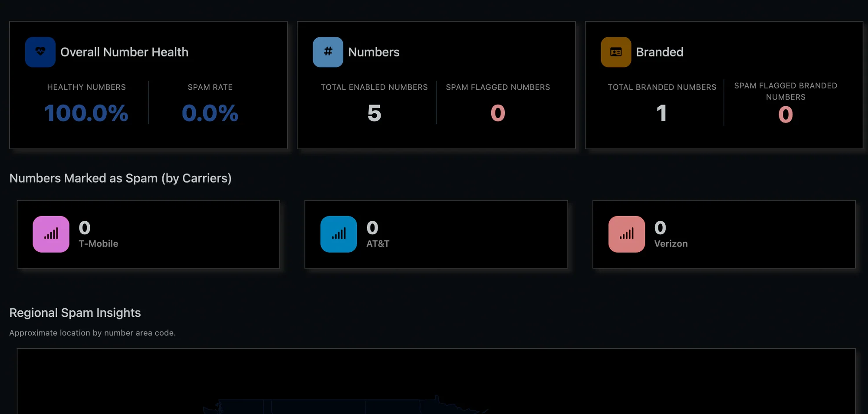
Task: Click the TOTAL BRANDED NUMBERS label
Action: tap(662, 87)
